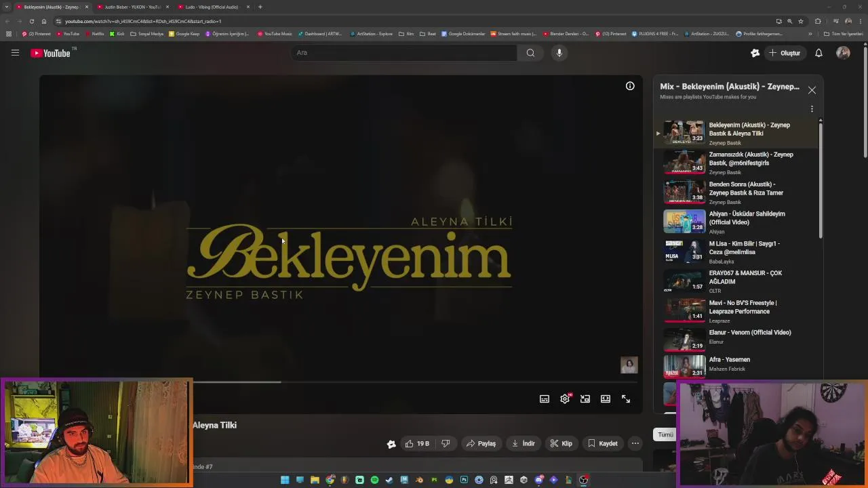868x488 pixels.
Task: Click the browser address bar URL
Action: [143, 21]
